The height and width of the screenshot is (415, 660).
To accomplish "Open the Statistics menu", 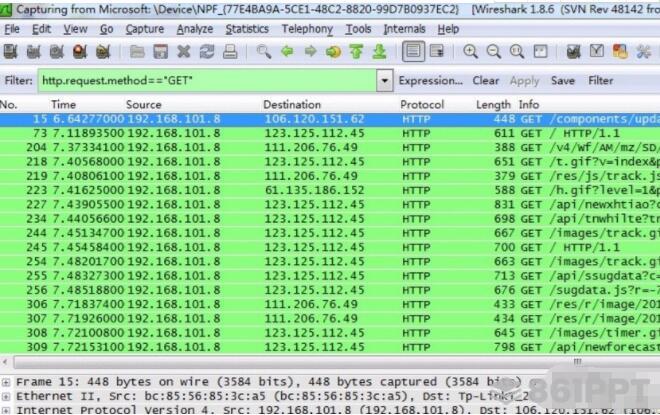I will 247,29.
